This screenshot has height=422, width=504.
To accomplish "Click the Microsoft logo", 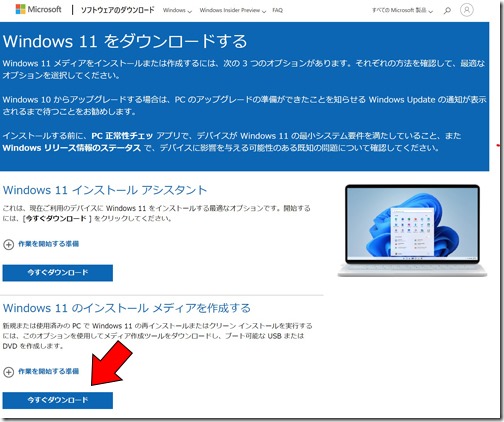I will click(38, 9).
